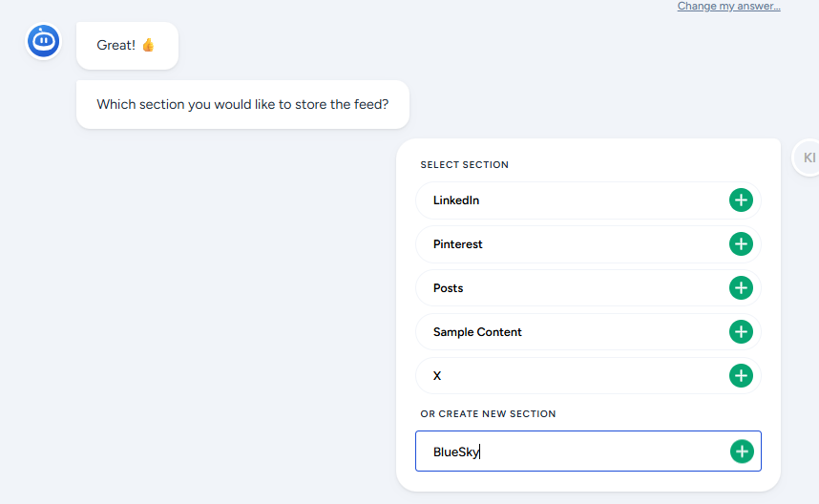Image resolution: width=819 pixels, height=504 pixels.
Task: Click the plus icon beside X section
Action: click(741, 376)
